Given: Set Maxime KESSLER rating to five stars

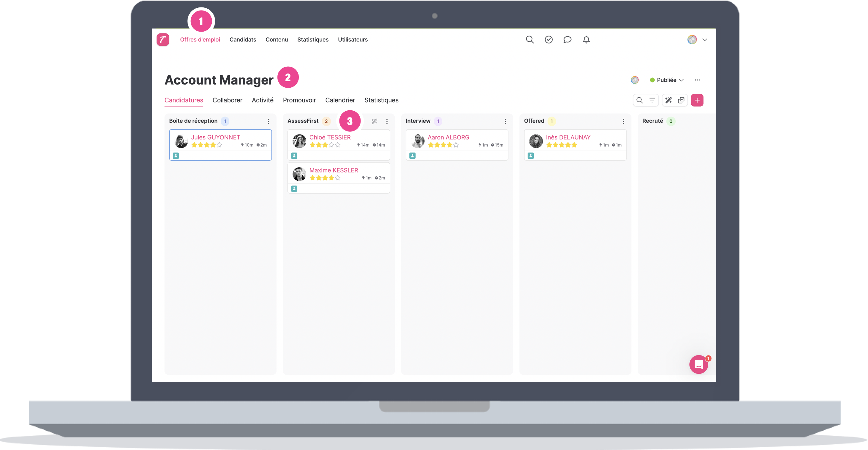Looking at the screenshot, I should (338, 178).
